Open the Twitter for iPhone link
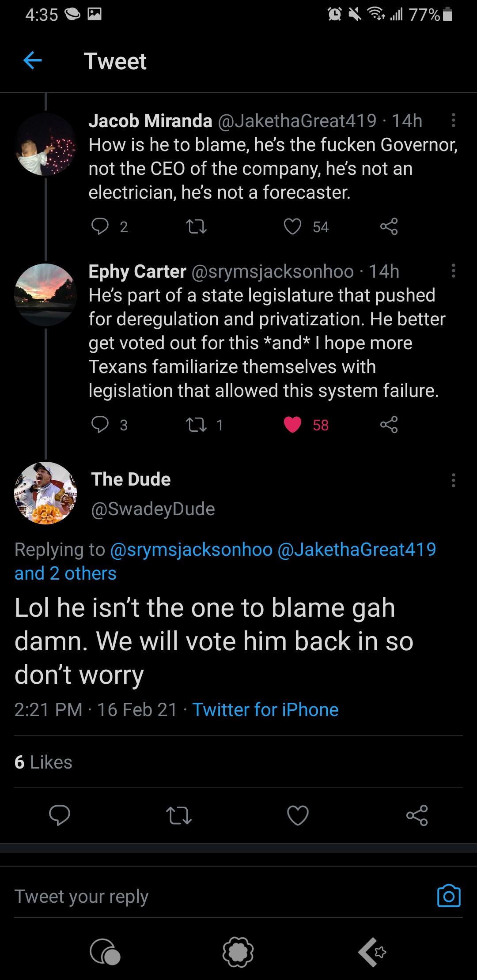Image resolution: width=477 pixels, height=980 pixels. coord(265,710)
